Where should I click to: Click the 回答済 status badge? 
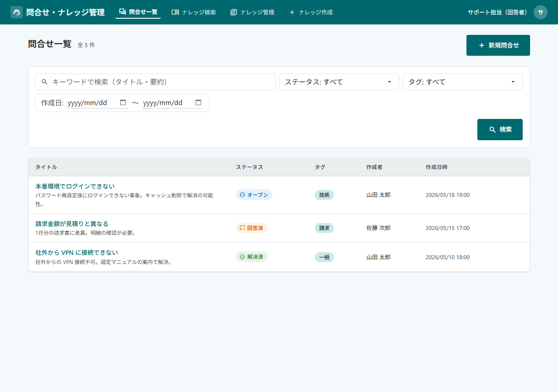252,228
